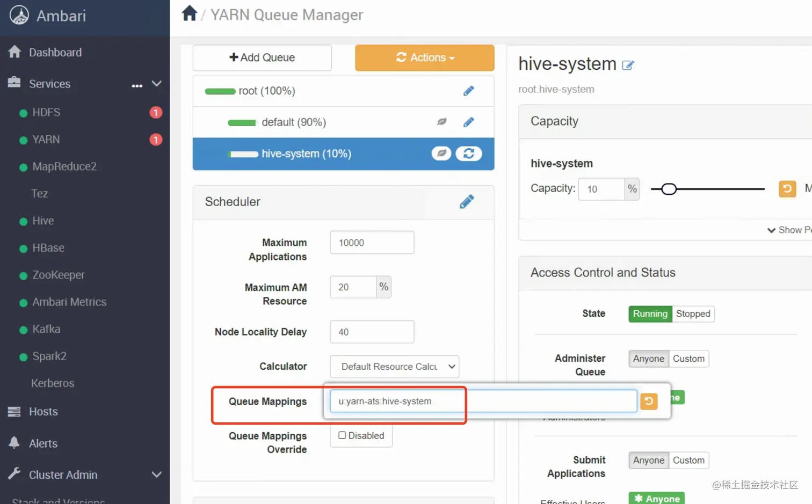This screenshot has height=504, width=812.
Task: Click Maximum Applications input field
Action: pos(372,243)
